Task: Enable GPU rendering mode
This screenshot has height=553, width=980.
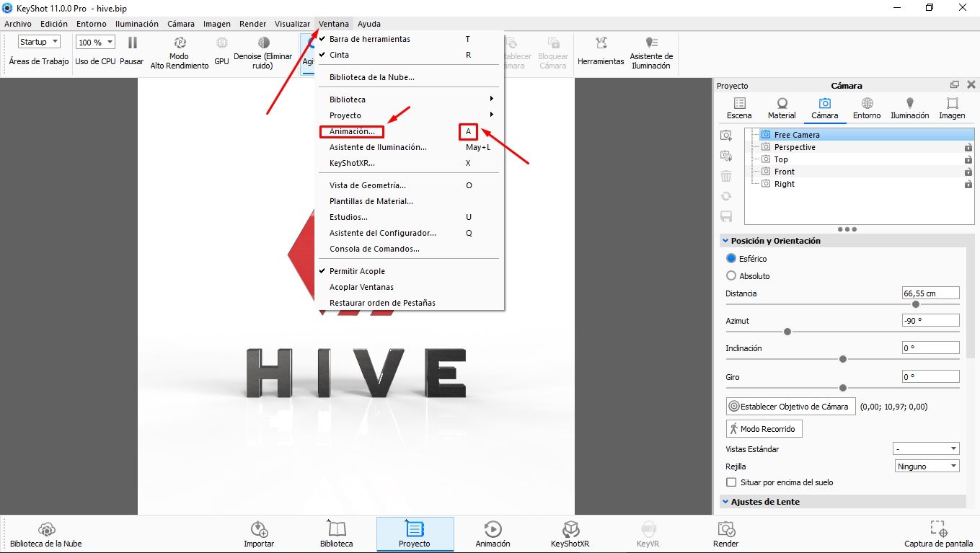Action: [221, 50]
